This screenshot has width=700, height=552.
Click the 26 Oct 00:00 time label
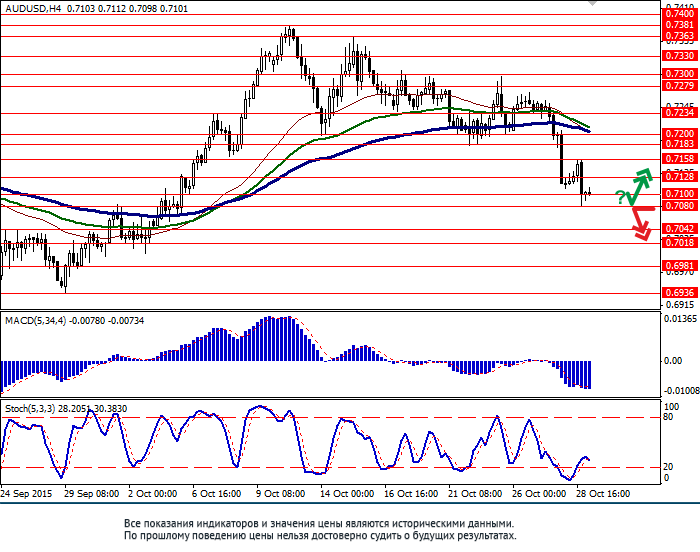tap(539, 494)
